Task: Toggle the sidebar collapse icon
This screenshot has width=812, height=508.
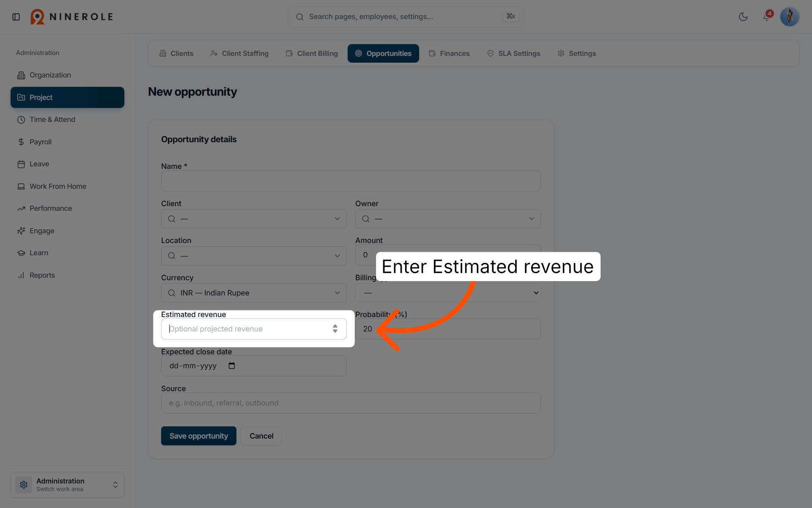Action: (x=16, y=17)
